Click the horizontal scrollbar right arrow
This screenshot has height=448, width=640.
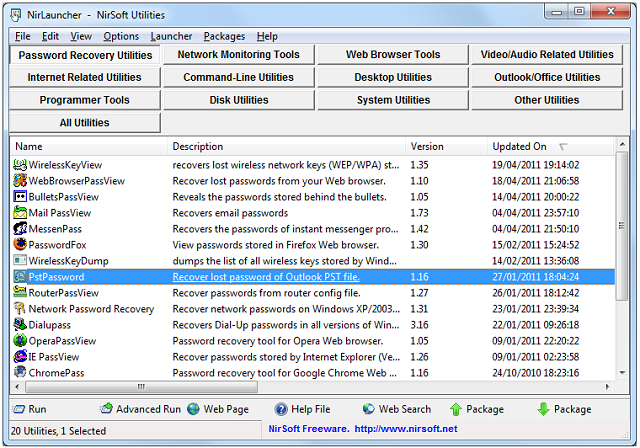[x=607, y=387]
